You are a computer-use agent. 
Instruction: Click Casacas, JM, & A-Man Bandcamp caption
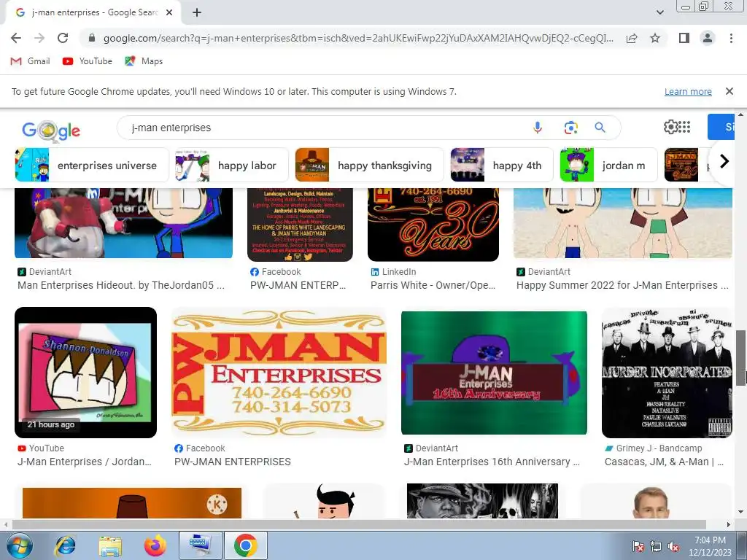pyautogui.click(x=664, y=462)
